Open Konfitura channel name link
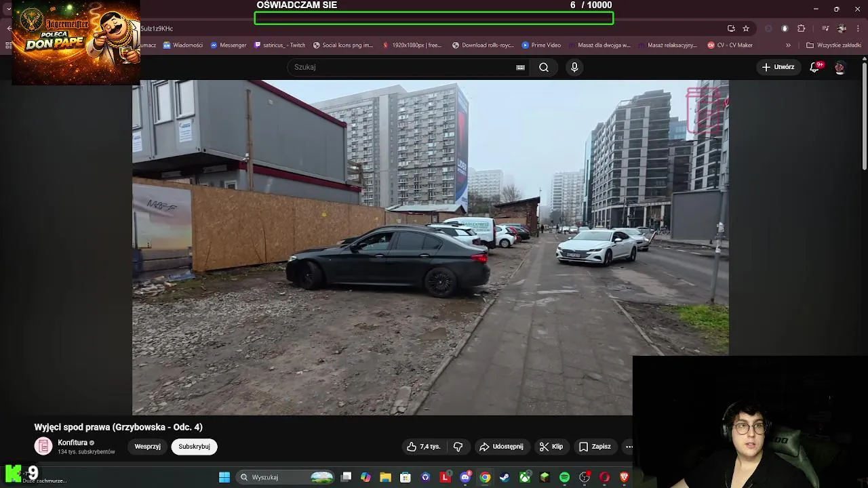The image size is (868, 488). (73, 443)
